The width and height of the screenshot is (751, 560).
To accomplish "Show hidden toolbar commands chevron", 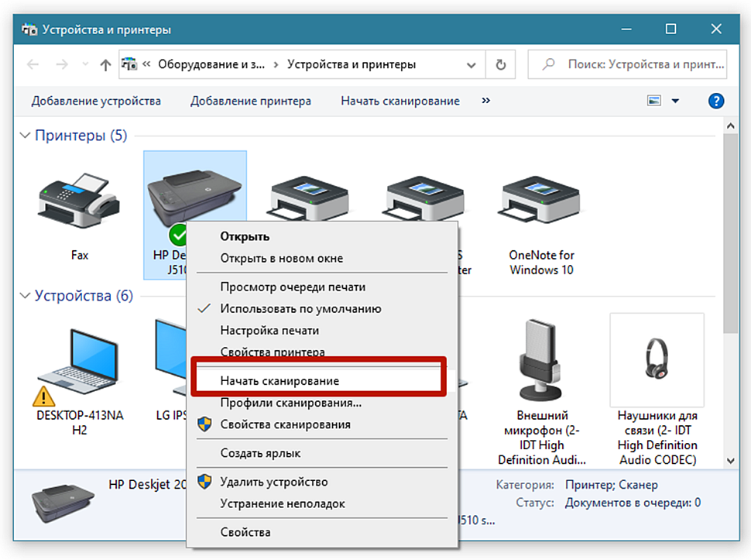I will (485, 101).
